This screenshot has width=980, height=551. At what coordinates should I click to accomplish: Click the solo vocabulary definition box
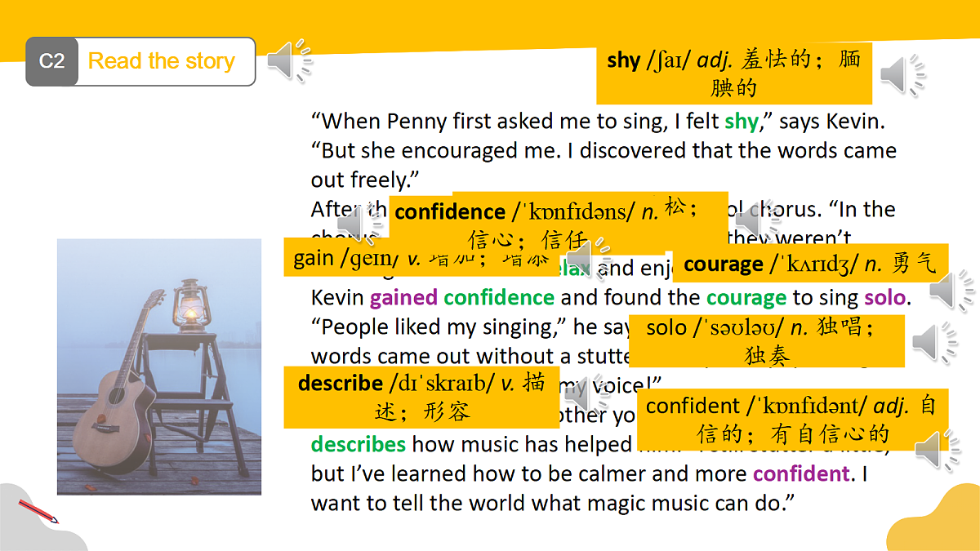pyautogui.click(x=766, y=341)
